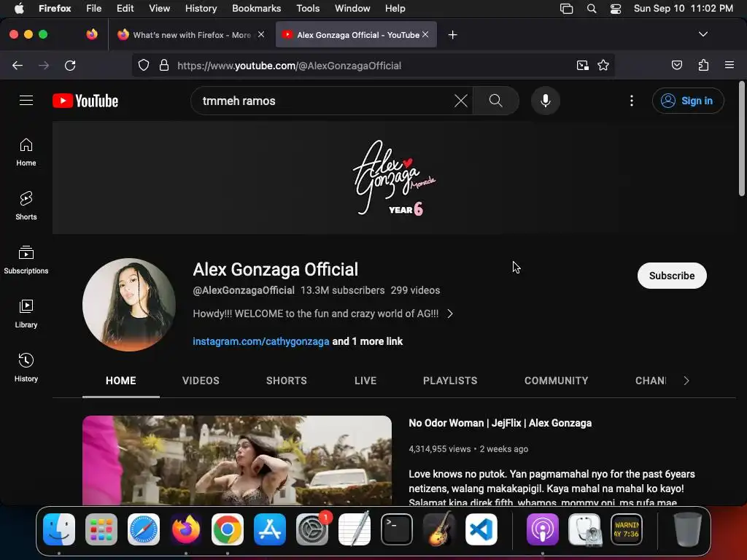Open Terminal from the Dock
The height and width of the screenshot is (560, 747).
[x=396, y=529]
